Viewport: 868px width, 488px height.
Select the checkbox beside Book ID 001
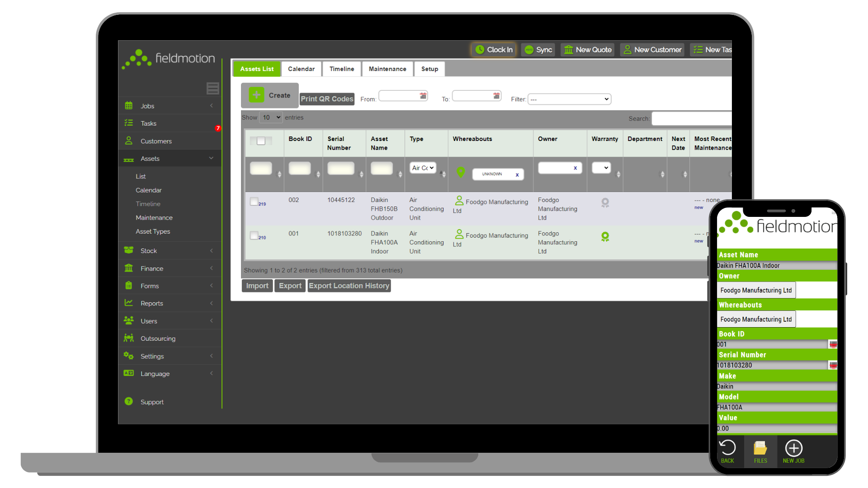pos(254,235)
